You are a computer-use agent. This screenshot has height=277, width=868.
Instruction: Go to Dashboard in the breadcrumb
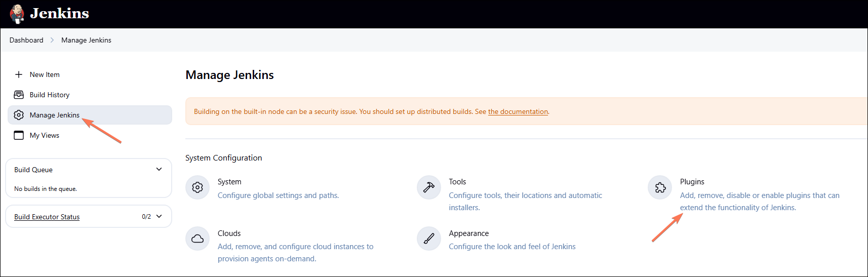tap(26, 40)
